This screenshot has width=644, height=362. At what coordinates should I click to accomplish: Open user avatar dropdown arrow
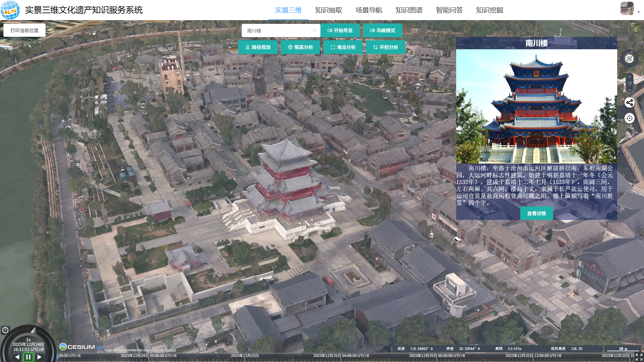[x=639, y=12]
